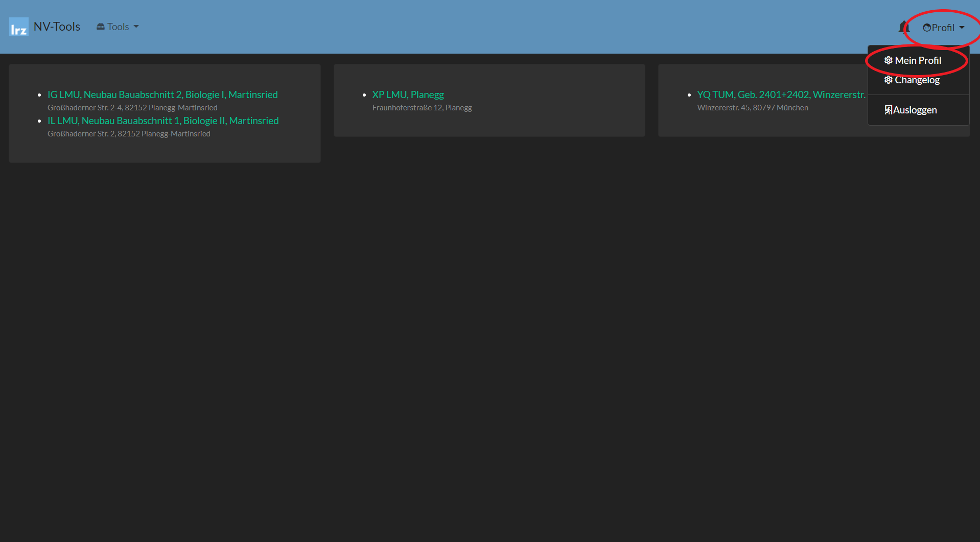Open YQ TUM Geb. 2401+2402 link
The height and width of the screenshot is (542, 980).
(x=781, y=95)
